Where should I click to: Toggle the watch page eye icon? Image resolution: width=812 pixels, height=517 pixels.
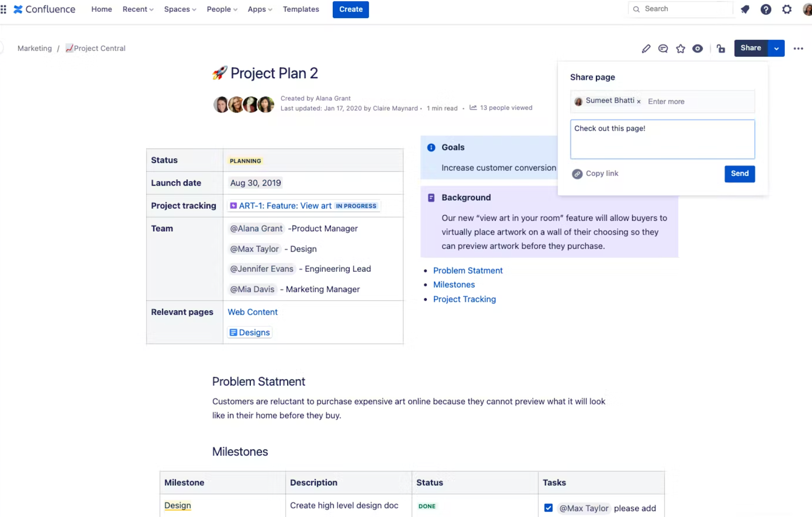(697, 48)
